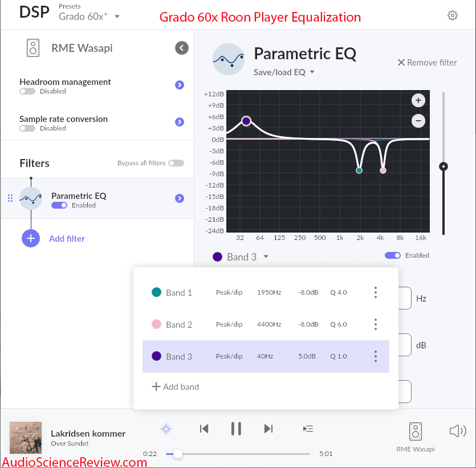Zoom out the EQ graph with minus
Image resolution: width=476 pixels, height=468 pixels.
click(x=418, y=121)
